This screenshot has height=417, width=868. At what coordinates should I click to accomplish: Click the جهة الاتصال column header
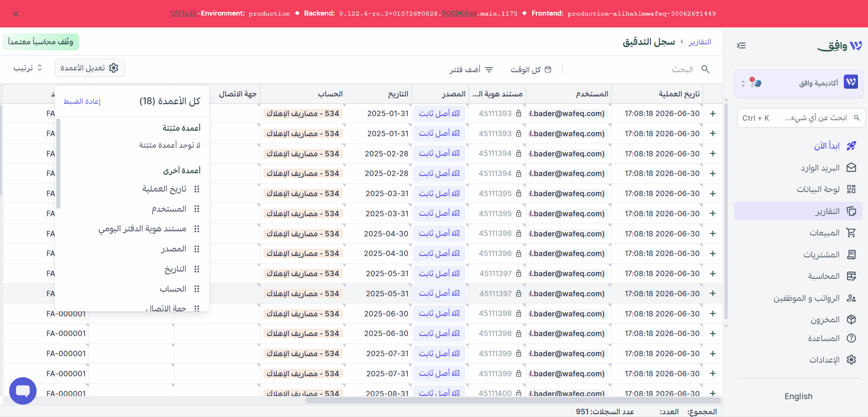point(235,94)
